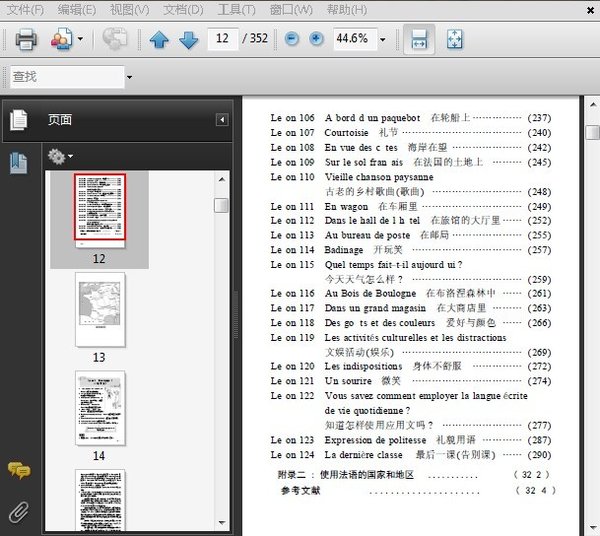Collapse the 页面 panel with arrow button
The width and height of the screenshot is (600, 536).
222,120
